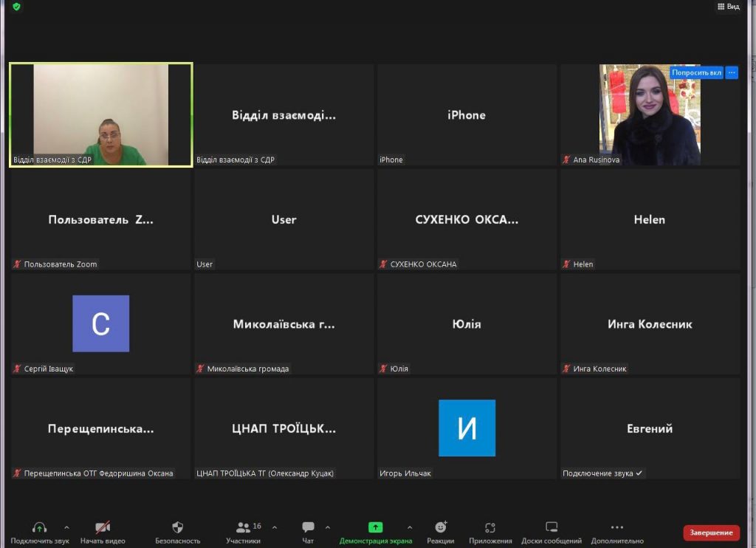Open Reactions (Реакции) smiley icon
756x548 pixels.
tap(441, 527)
